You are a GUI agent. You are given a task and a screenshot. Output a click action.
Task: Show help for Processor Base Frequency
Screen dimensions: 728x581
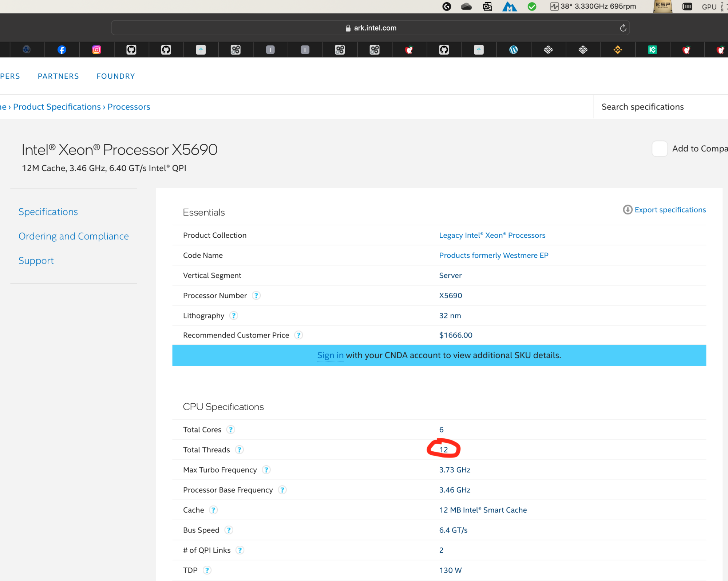[282, 490]
